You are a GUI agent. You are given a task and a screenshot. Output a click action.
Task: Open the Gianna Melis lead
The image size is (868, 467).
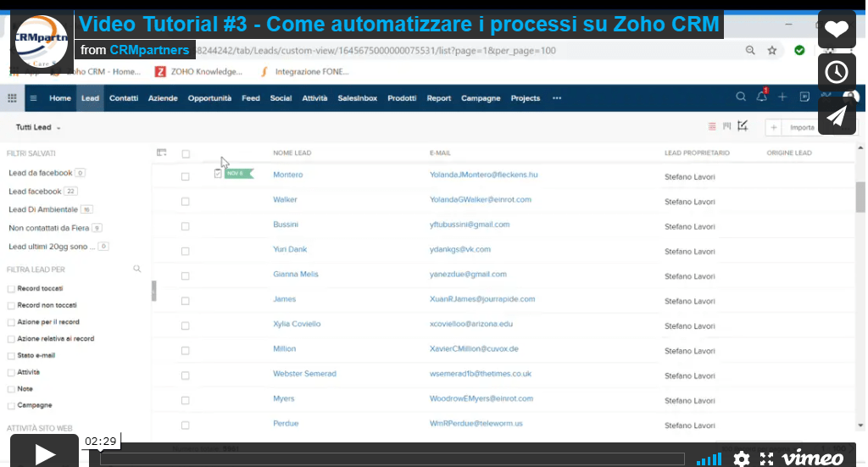(x=296, y=274)
